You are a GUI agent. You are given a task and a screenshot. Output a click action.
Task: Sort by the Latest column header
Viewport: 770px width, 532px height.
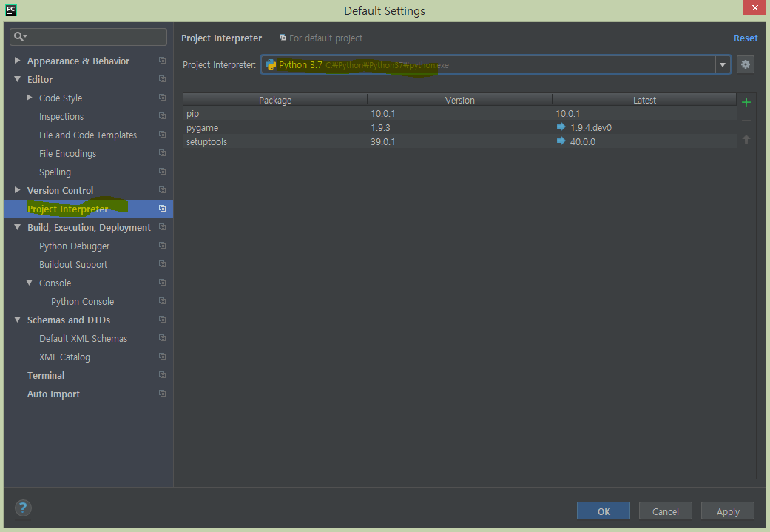click(644, 100)
